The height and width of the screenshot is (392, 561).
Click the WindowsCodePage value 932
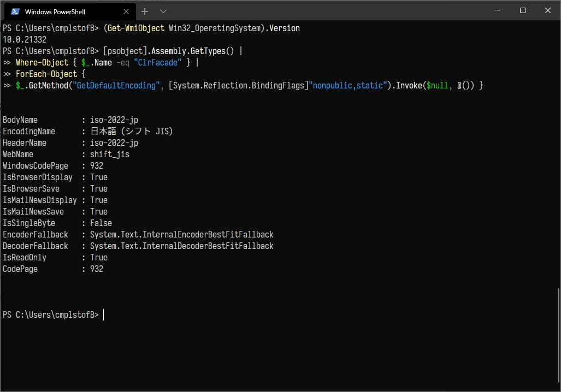tap(97, 166)
